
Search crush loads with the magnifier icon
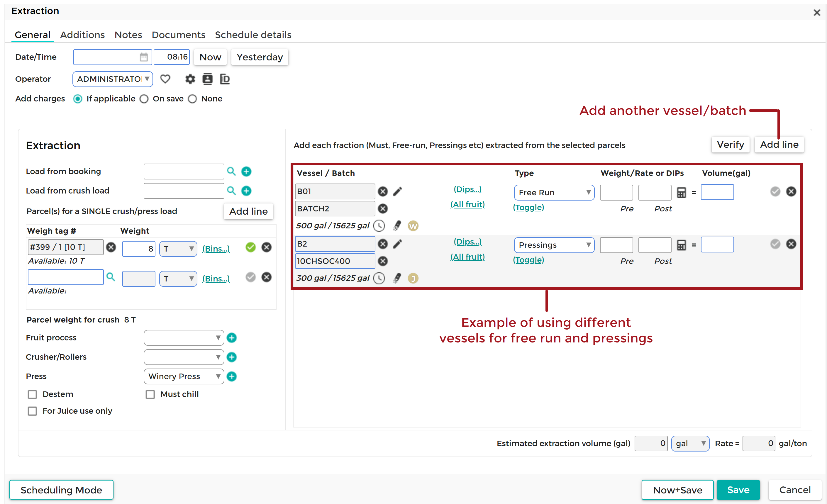pyautogui.click(x=231, y=191)
